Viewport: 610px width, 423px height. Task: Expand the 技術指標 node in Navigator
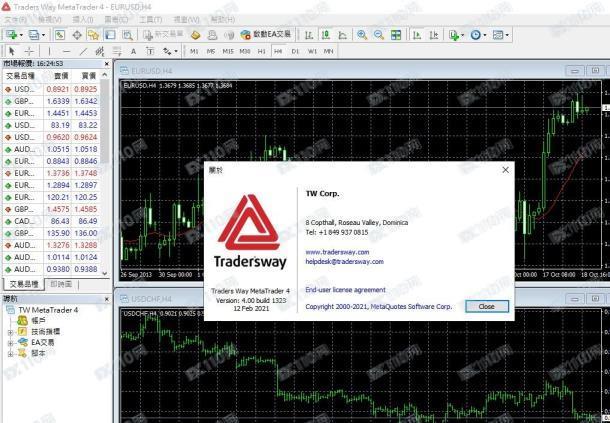pos(11,332)
